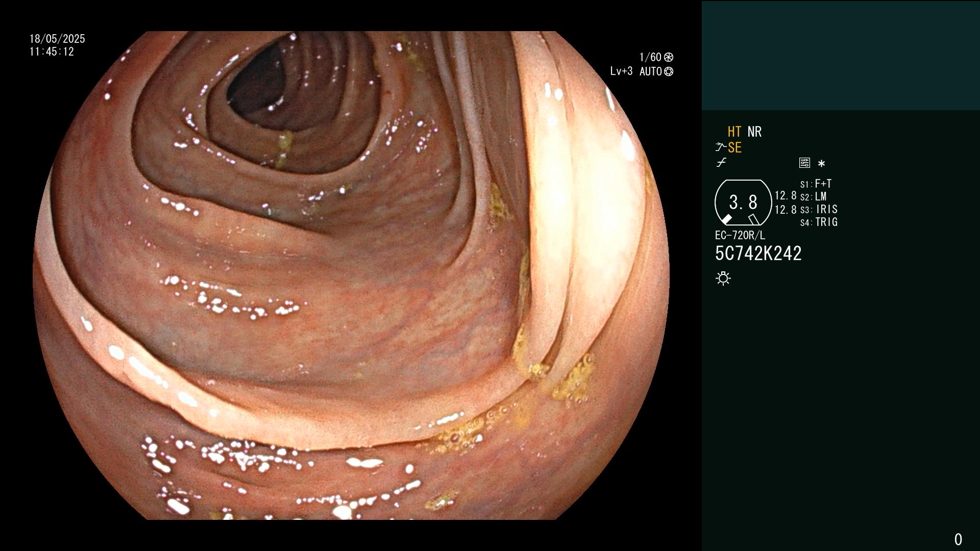Click the settings sliders icon
The height and width of the screenshot is (551, 980).
[x=804, y=163]
